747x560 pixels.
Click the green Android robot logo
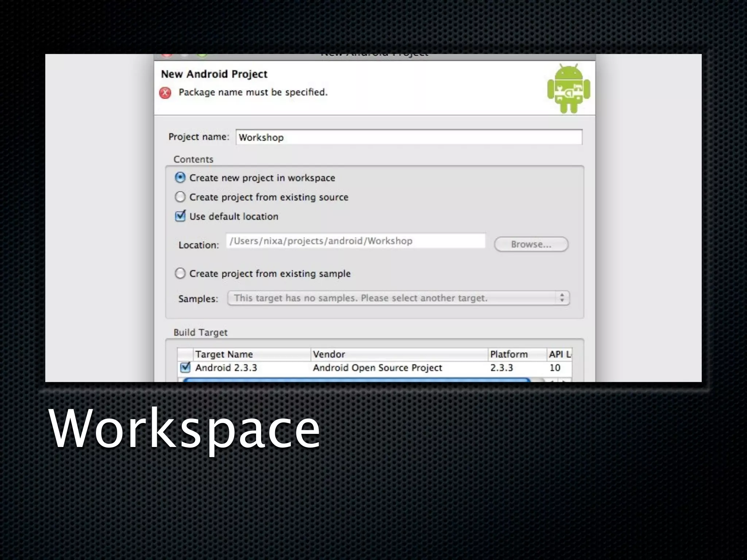click(568, 89)
